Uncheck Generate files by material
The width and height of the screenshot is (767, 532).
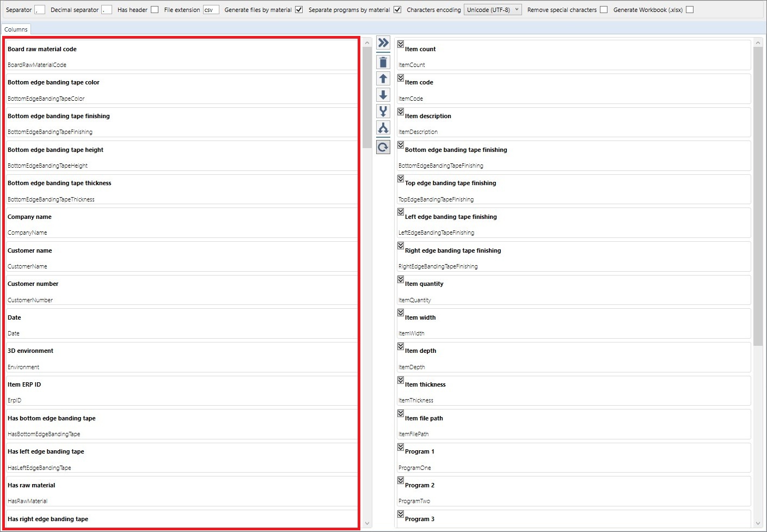[299, 10]
